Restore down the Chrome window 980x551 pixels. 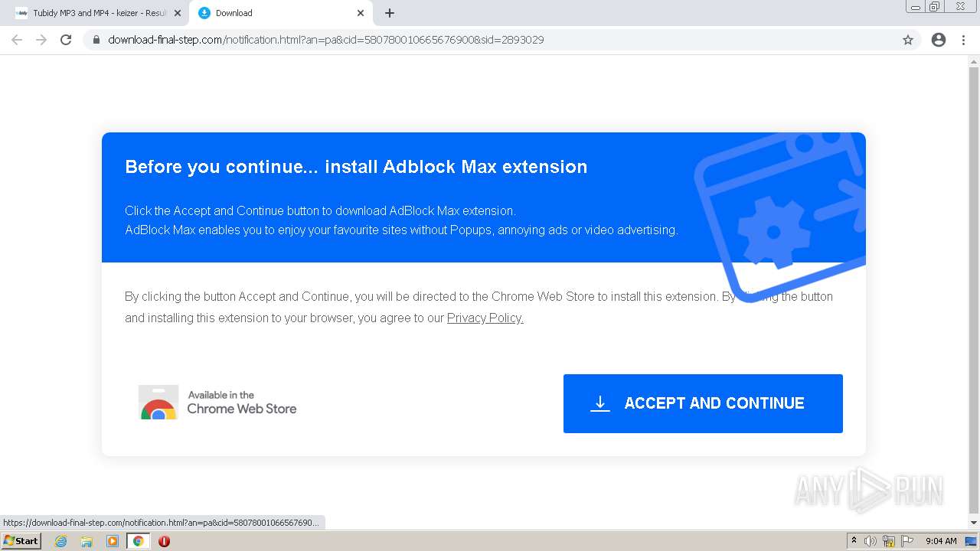[935, 7]
